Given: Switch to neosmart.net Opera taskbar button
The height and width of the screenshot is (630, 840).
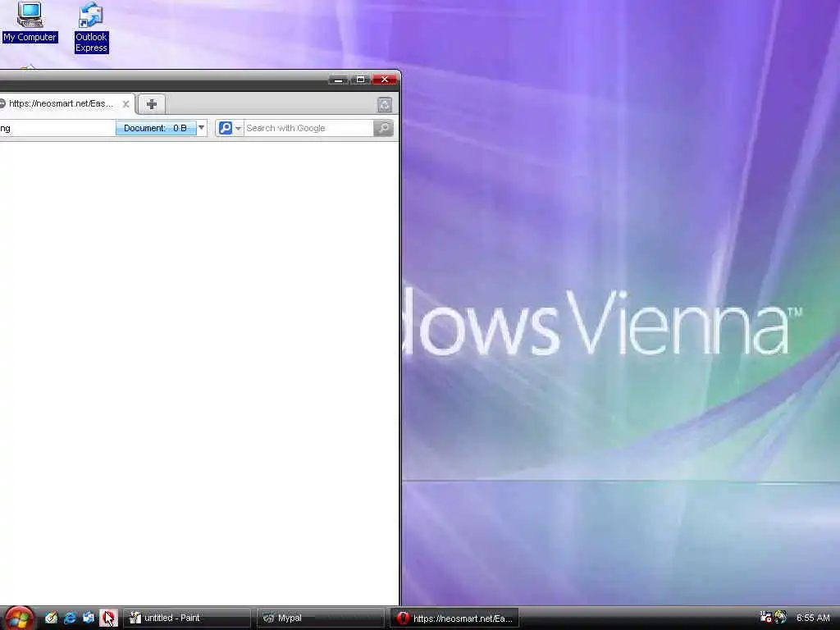Looking at the screenshot, I should point(454,619).
